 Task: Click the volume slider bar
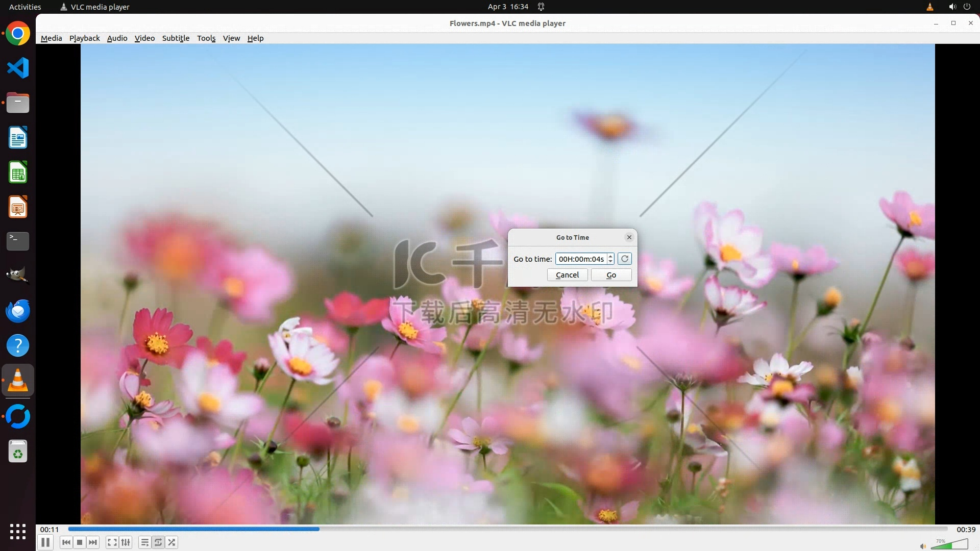[951, 545]
